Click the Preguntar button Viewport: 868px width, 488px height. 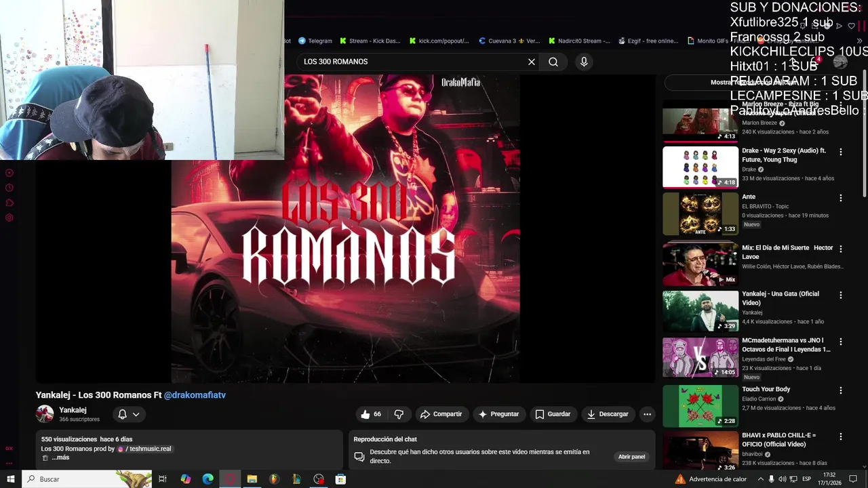click(x=498, y=414)
